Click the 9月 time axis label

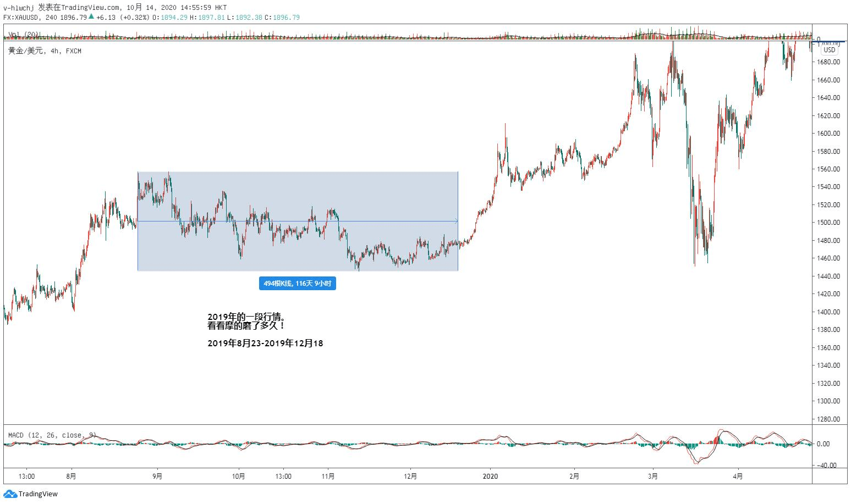click(157, 477)
